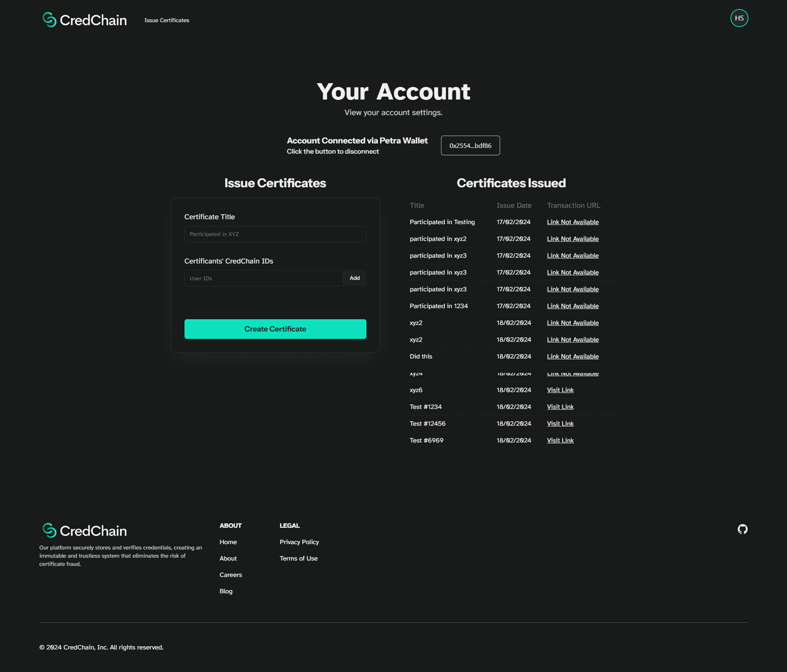The width and height of the screenshot is (787, 672).
Task: Visit Link for Test #6969
Action: [560, 440]
